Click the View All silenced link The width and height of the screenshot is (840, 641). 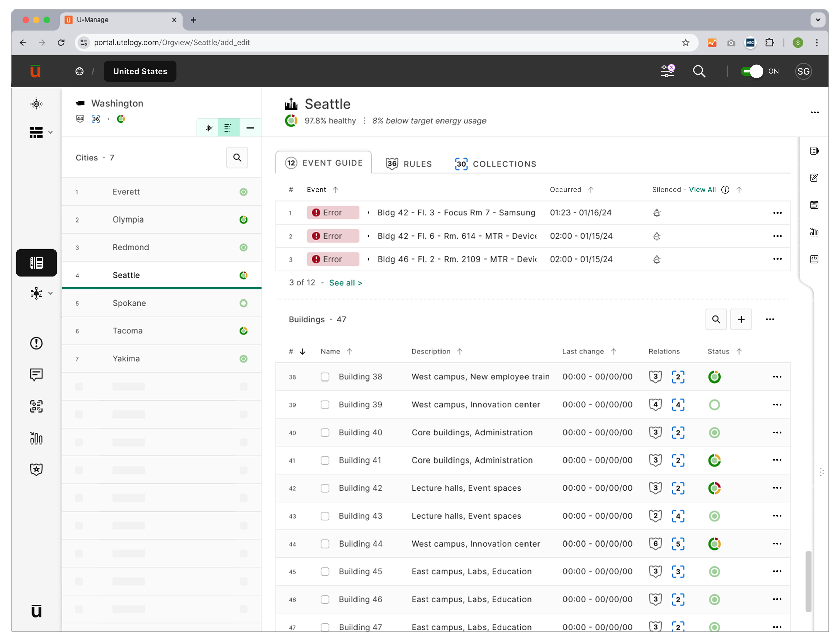(x=702, y=190)
